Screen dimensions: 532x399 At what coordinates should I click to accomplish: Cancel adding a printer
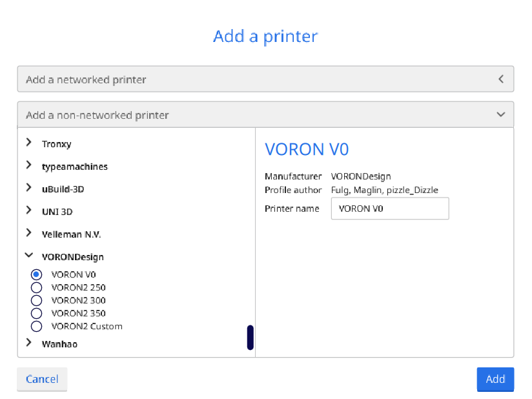click(41, 379)
